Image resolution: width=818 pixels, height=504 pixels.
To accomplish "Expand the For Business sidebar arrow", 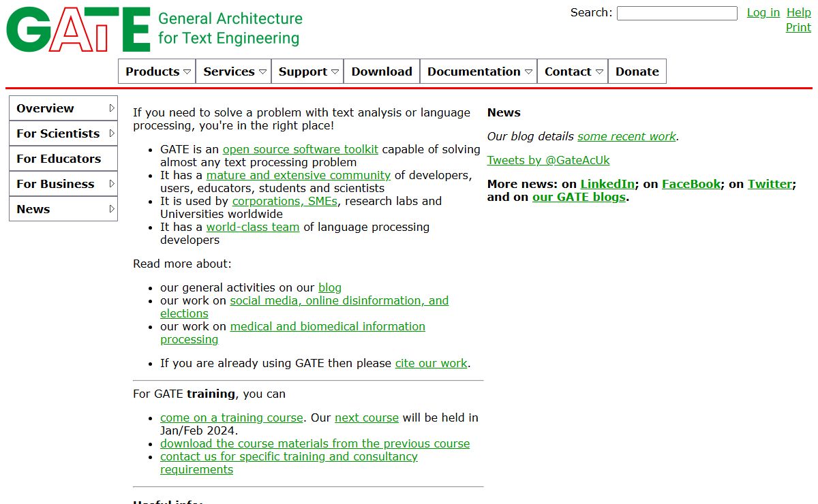I will point(112,183).
